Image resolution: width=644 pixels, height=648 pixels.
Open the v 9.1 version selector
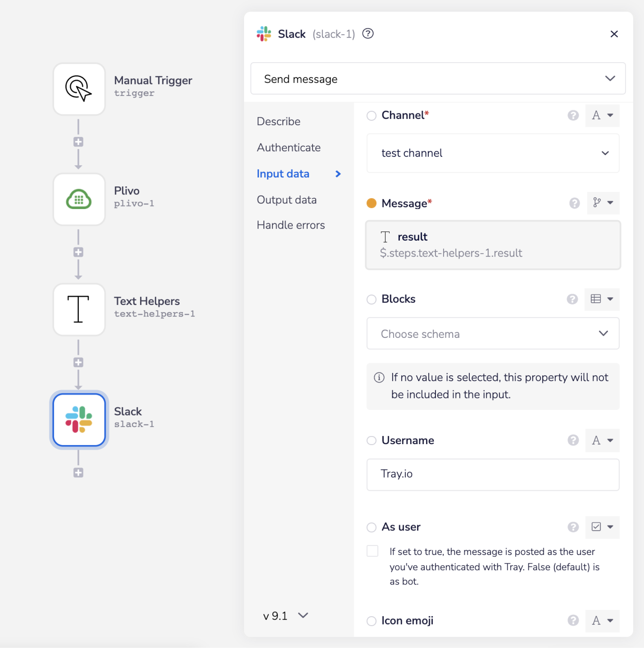285,616
